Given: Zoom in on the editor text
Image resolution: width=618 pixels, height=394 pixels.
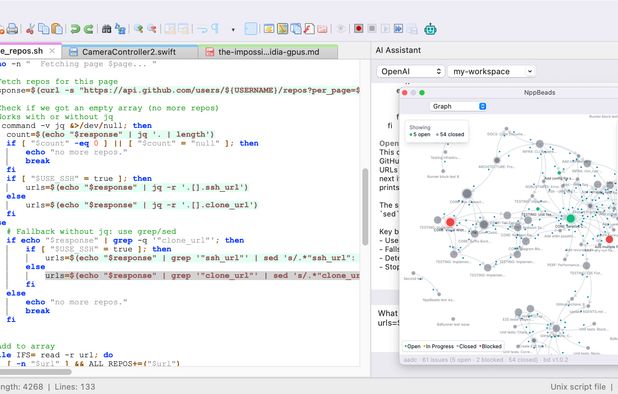Looking at the screenshot, I should pyautogui.click(x=138, y=29).
